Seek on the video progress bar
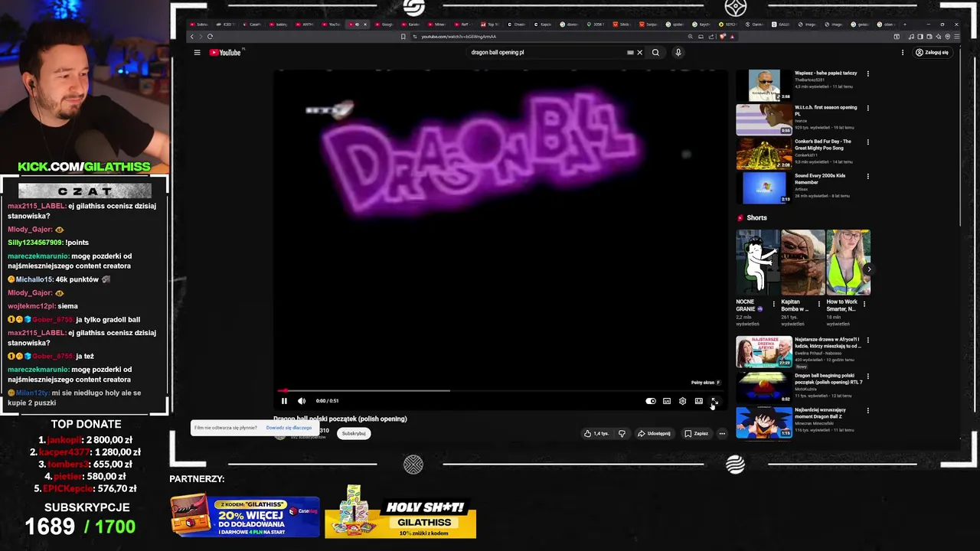This screenshot has height=551, width=980. click(x=501, y=390)
